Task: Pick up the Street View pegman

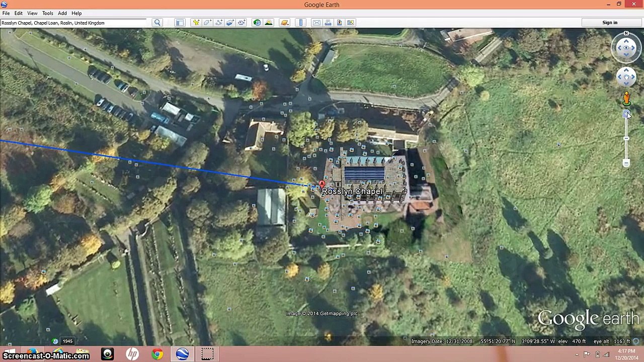Action: pos(626,99)
